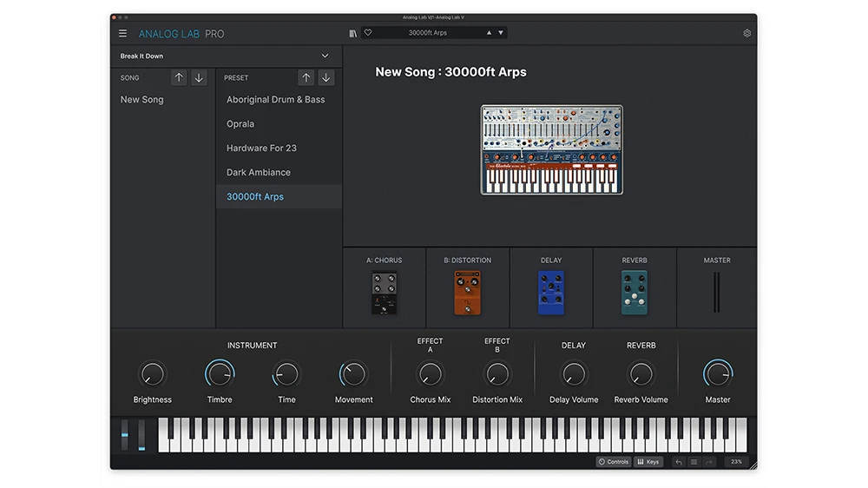The width and height of the screenshot is (868, 488).
Task: Open the Buchla synth instrument thumbnail
Action: coord(551,149)
